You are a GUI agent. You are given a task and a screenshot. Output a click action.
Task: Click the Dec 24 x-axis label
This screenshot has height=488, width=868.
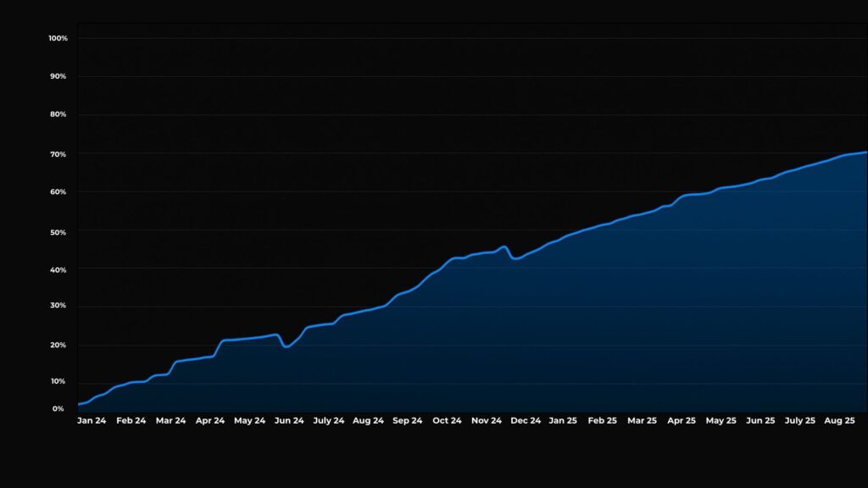coord(526,420)
